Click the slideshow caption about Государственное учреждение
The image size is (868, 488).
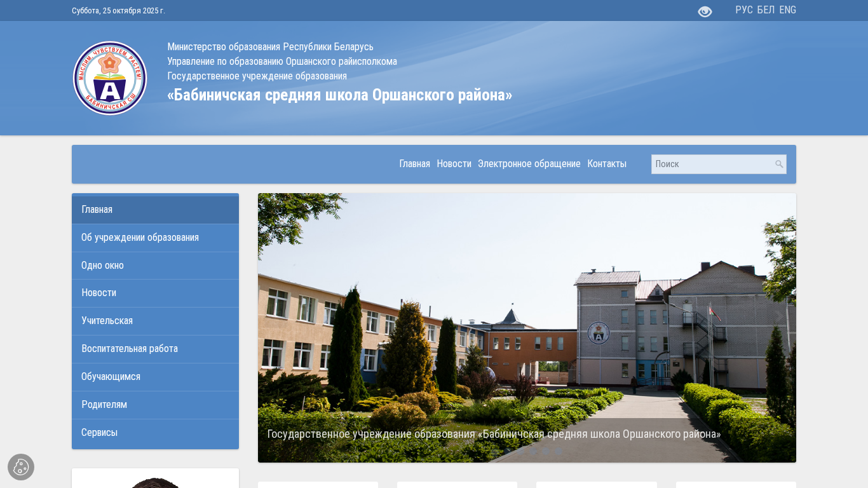point(494,434)
